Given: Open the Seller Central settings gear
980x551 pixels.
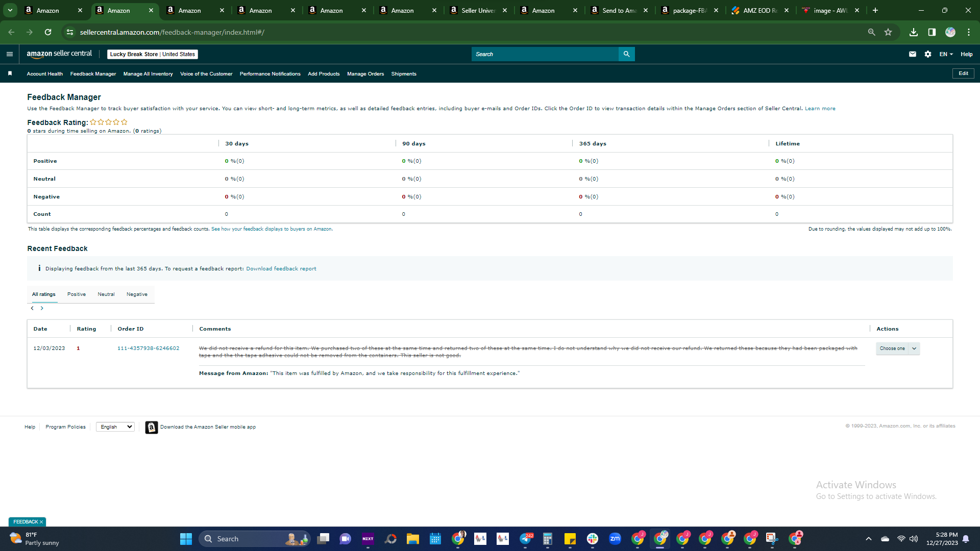Looking at the screenshot, I should (x=928, y=54).
